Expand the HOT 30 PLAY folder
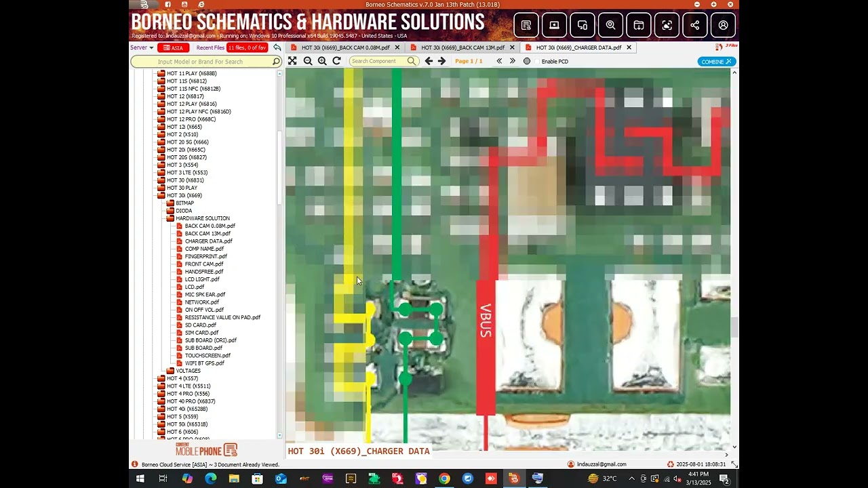The image size is (868, 488). [x=161, y=188]
